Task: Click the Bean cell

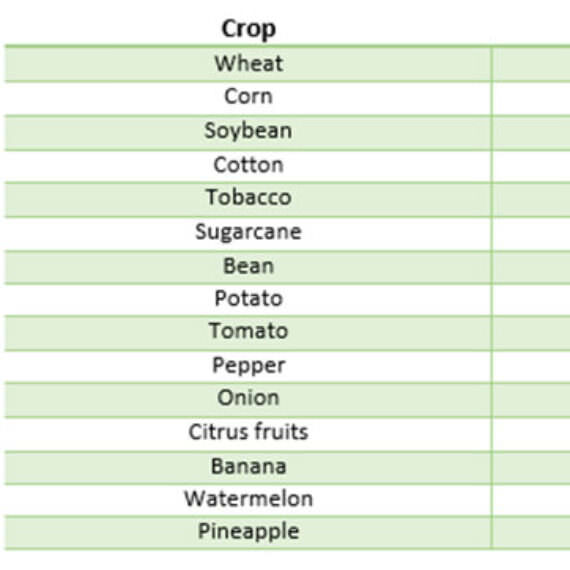Action: (248, 266)
